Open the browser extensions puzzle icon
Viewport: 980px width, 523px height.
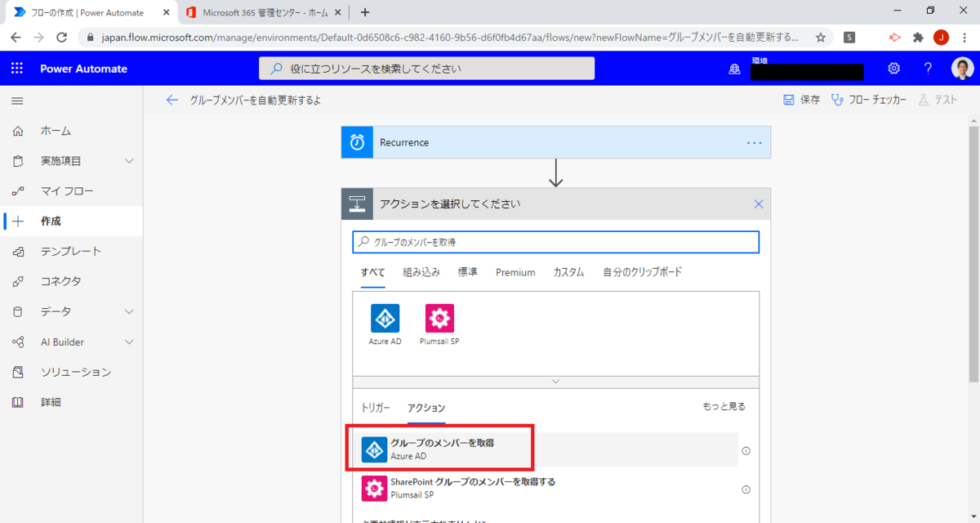coord(918,37)
